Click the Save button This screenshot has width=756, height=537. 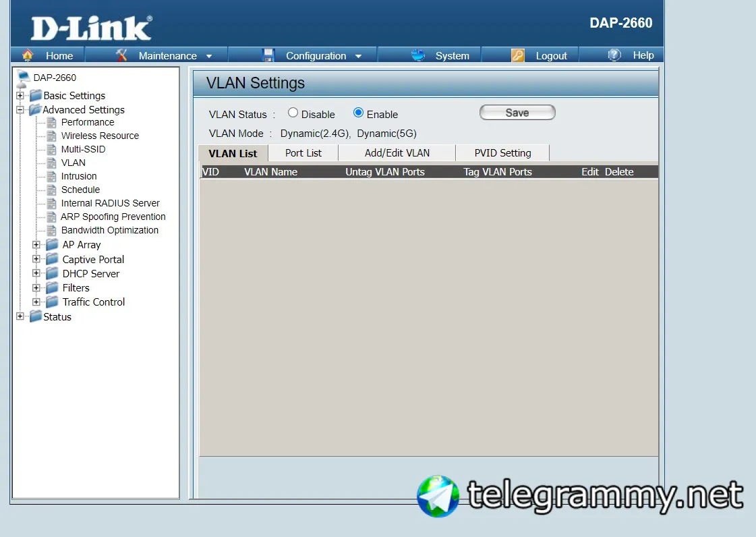[517, 113]
